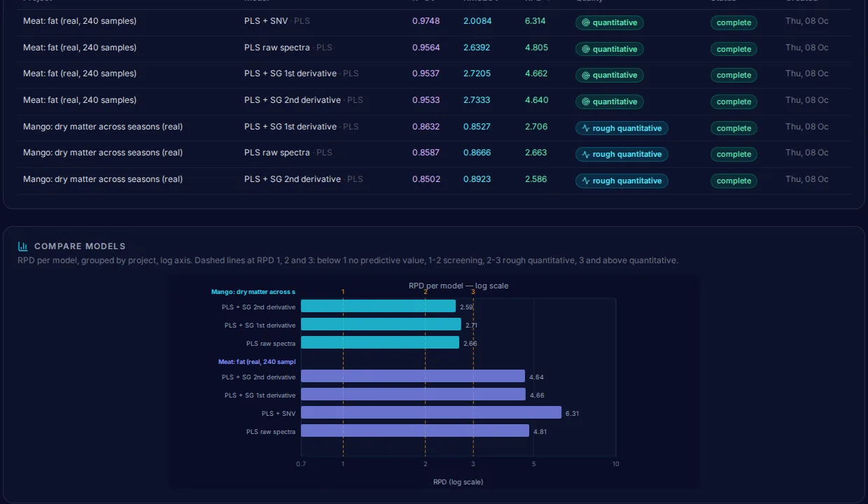Click the Compare Models section heading
Viewport: 868px width, 504px height.
pos(80,246)
